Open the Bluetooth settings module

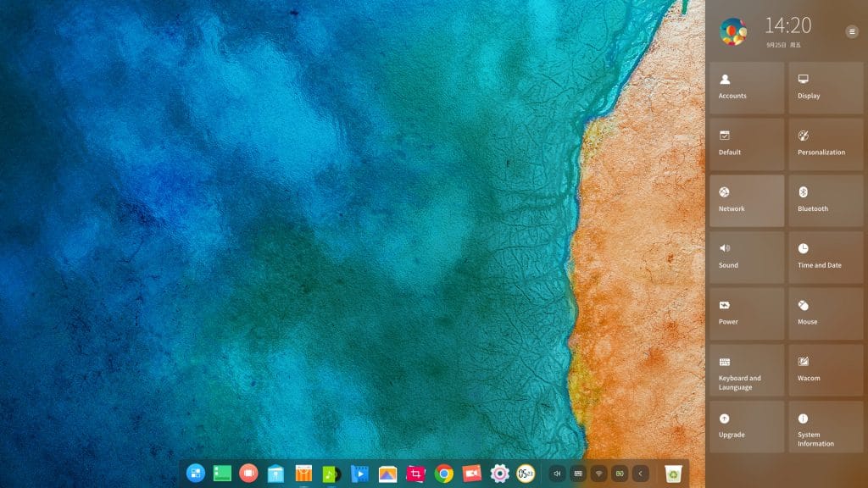click(x=826, y=201)
